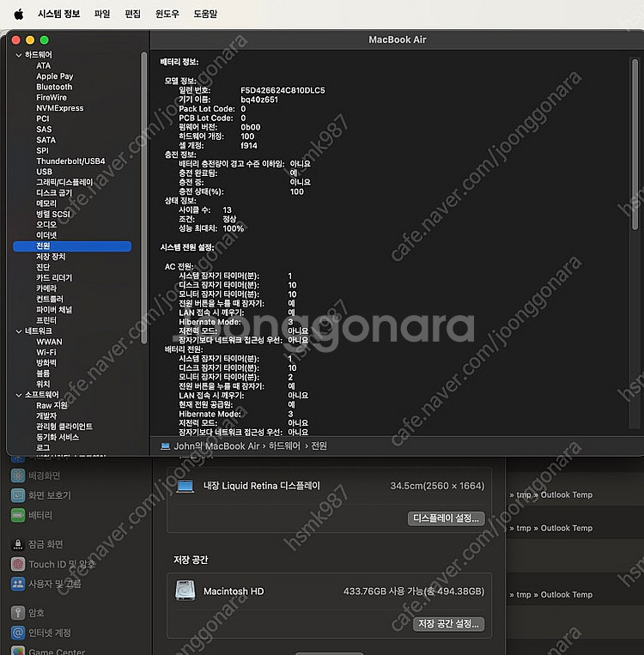Screen dimensions: 644x655
Task: Open the 윈도우 menu
Action: click(x=167, y=14)
